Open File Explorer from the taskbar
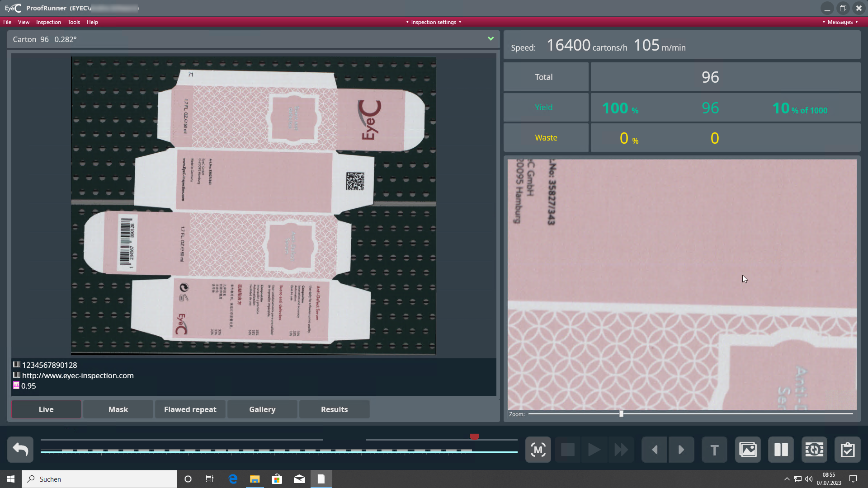Image resolution: width=868 pixels, height=488 pixels. tap(255, 479)
